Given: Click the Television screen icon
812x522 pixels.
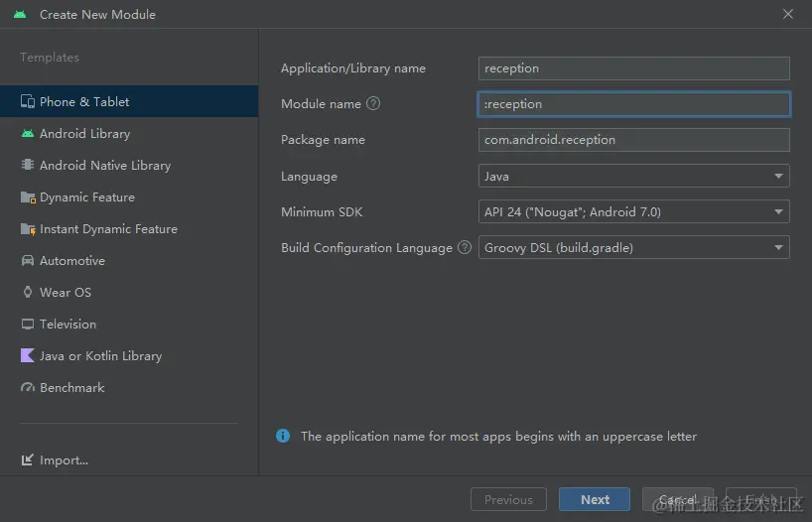Looking at the screenshot, I should point(28,325).
